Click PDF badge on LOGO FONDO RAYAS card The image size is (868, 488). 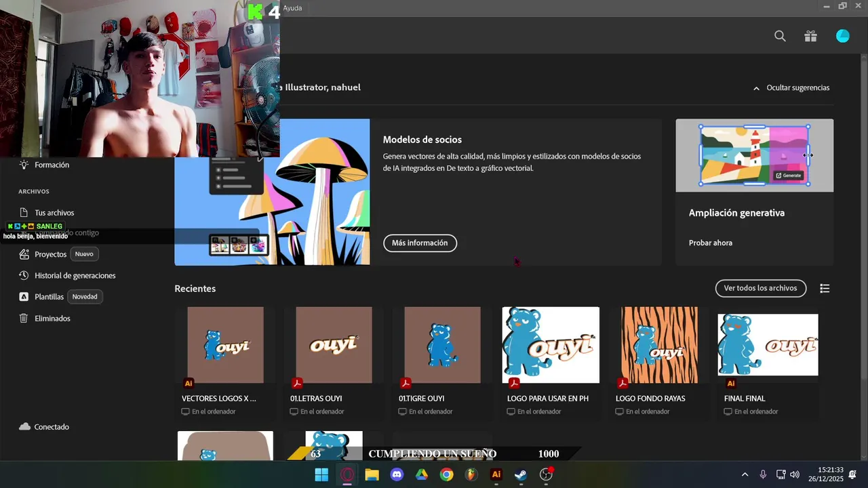623,383
